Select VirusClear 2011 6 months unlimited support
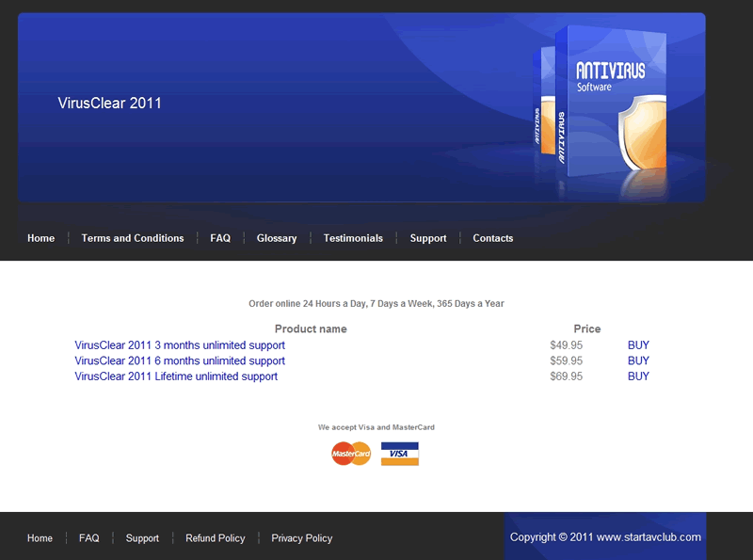This screenshot has height=560, width=753. pos(180,360)
